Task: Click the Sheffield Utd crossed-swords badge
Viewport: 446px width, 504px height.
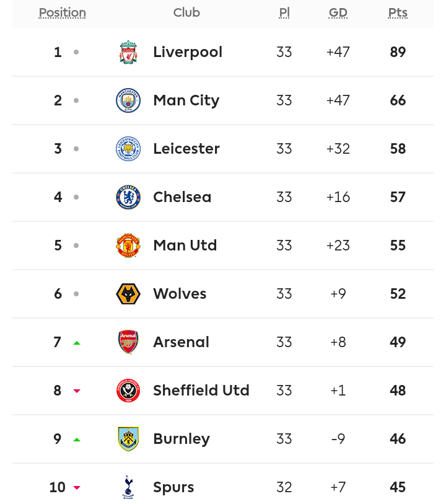Action: click(128, 391)
